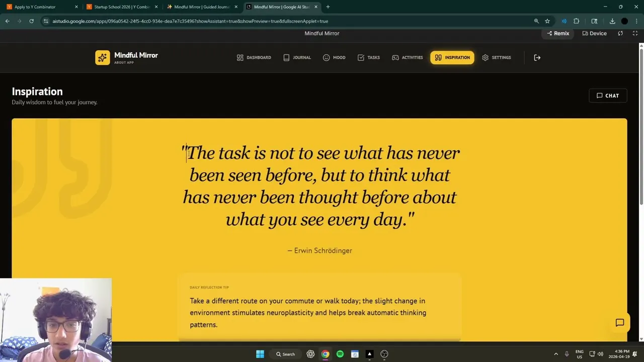644x362 pixels.
Task: Click the Remix button
Action: click(558, 33)
